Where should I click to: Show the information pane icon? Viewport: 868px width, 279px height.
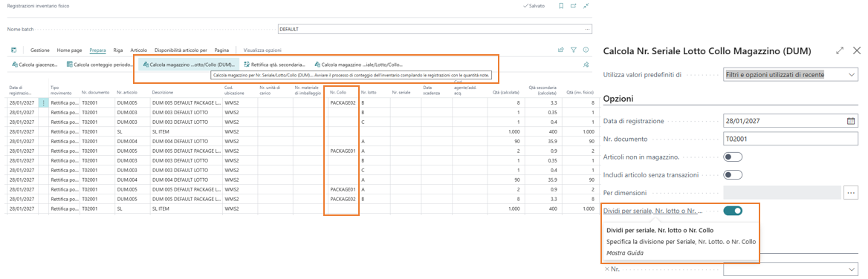click(586, 50)
